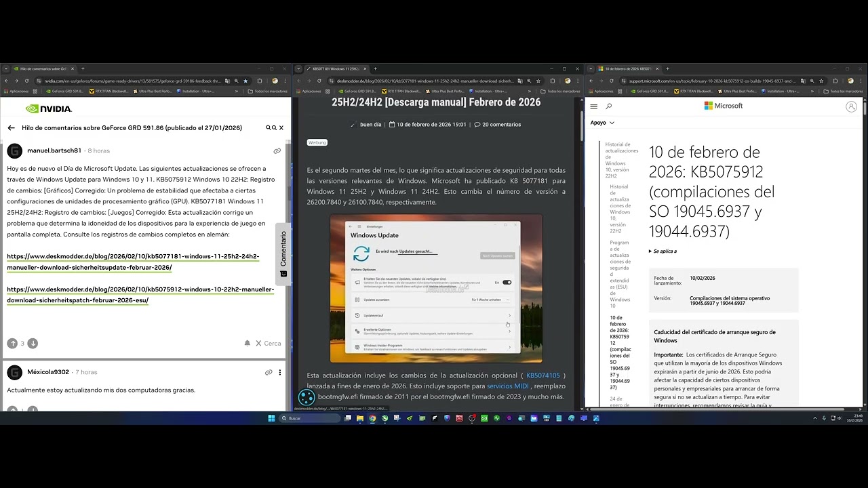This screenshot has height=488, width=868.
Task: Copy permalink icon on manuel.bartsch81's comment
Action: 277,150
